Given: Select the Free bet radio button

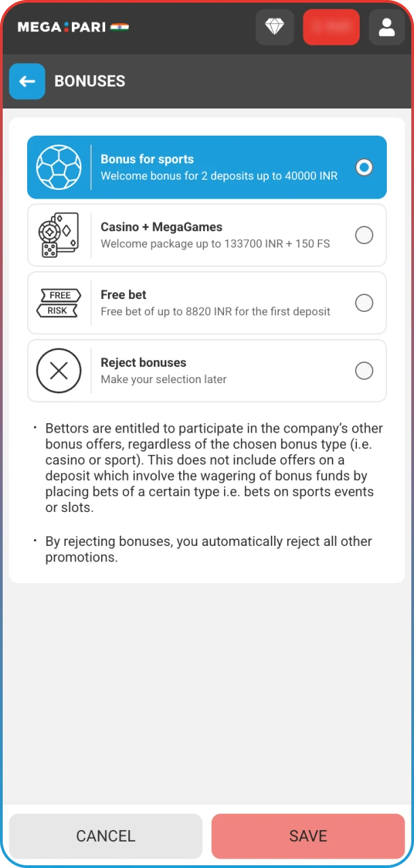Looking at the screenshot, I should pos(364,302).
